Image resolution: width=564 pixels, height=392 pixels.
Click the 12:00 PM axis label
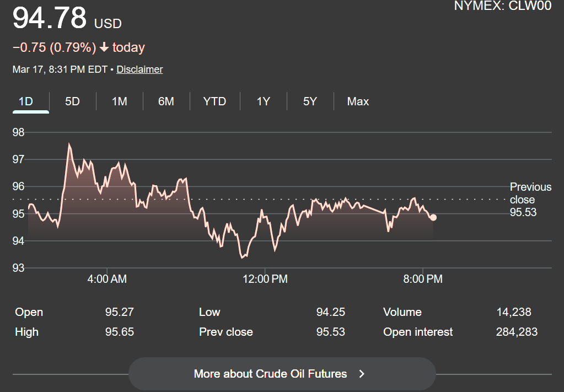pos(265,279)
